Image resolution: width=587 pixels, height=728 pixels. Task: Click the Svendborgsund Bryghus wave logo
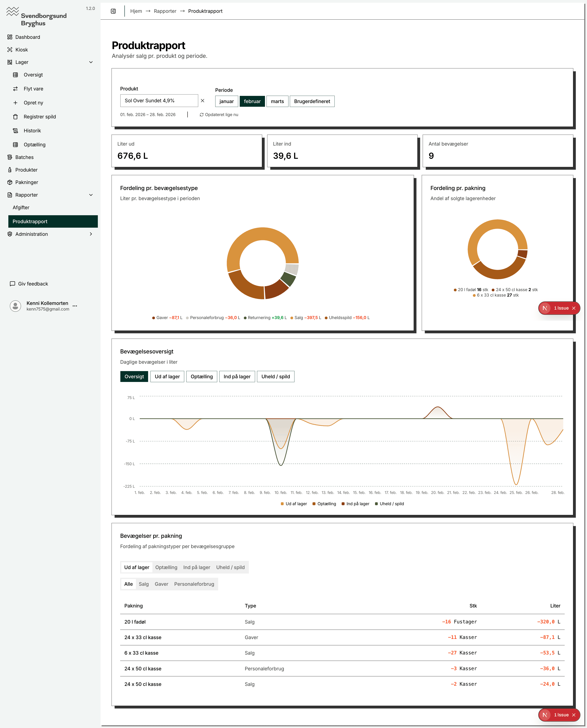tap(13, 11)
